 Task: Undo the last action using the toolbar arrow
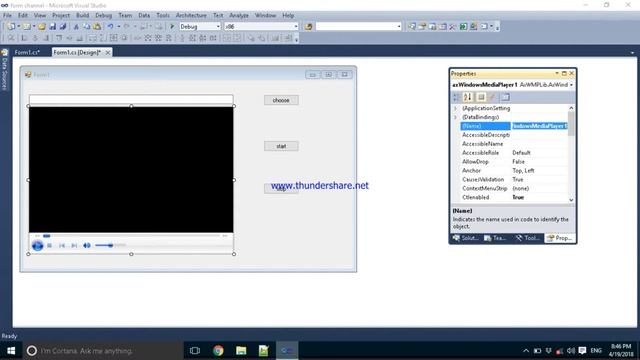click(x=110, y=27)
